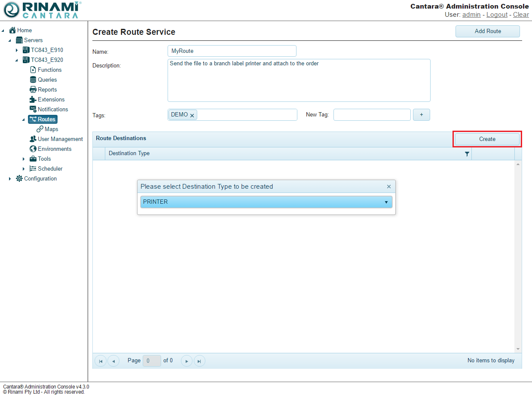
Task: Open Queries database icon
Action: [33, 80]
